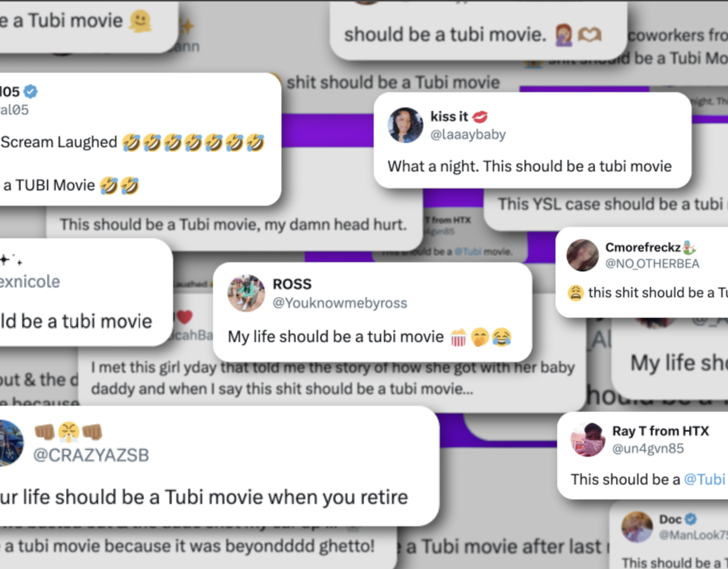Click the Cmorefreckz avatar photo

tap(583, 255)
